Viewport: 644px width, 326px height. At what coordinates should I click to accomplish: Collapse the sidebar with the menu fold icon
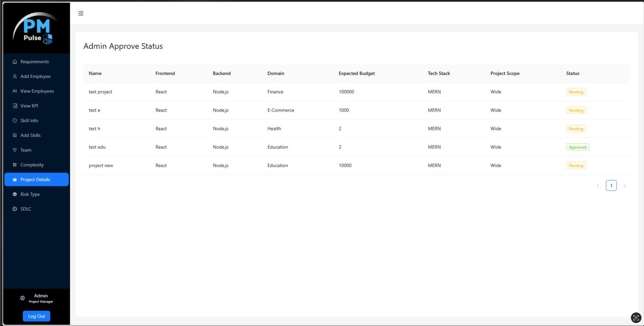(x=81, y=13)
